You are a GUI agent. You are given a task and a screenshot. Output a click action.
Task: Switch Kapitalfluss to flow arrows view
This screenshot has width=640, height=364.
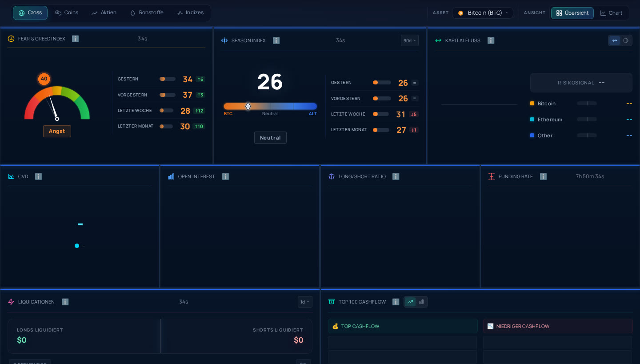coord(615,40)
